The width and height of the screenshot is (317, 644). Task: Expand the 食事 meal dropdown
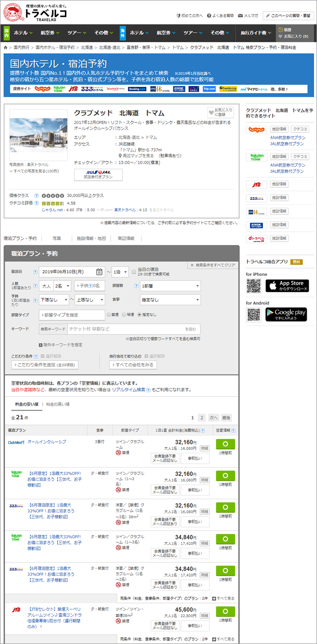[170, 300]
